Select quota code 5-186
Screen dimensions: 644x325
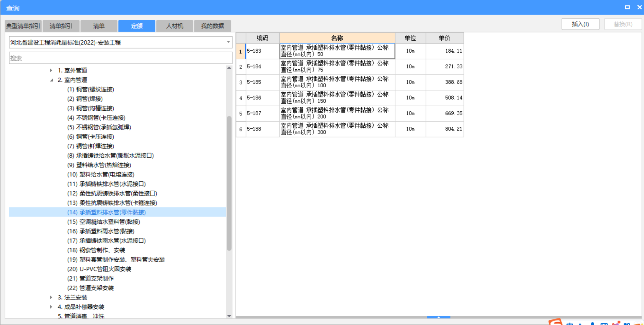click(262, 98)
